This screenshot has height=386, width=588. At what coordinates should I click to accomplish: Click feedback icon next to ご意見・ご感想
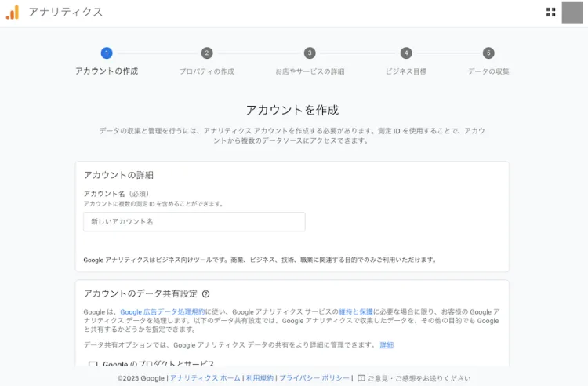[x=361, y=378]
